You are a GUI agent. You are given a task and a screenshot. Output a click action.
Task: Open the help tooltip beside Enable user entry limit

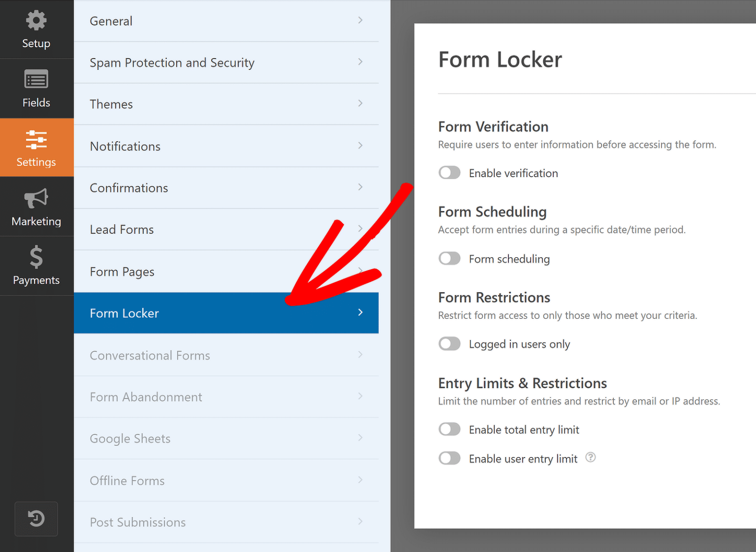coord(590,458)
